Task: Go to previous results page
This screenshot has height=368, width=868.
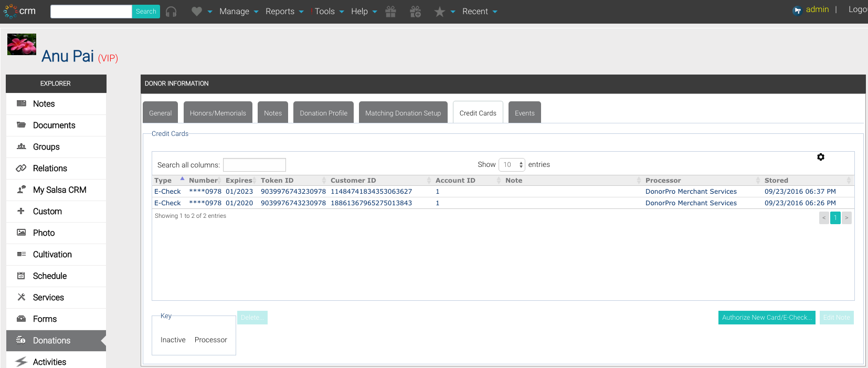Action: [824, 218]
